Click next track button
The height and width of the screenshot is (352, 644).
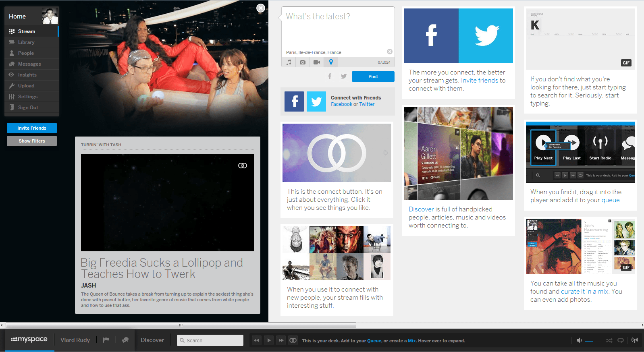coord(281,340)
